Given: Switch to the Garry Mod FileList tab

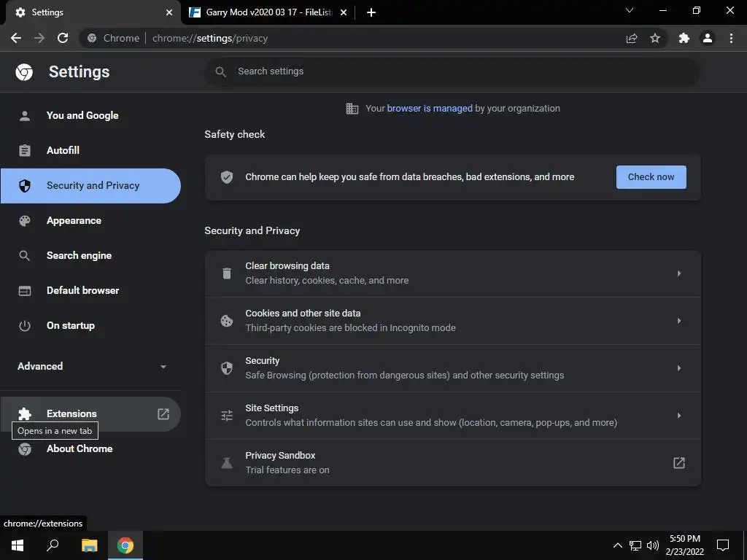Looking at the screenshot, I should (269, 12).
